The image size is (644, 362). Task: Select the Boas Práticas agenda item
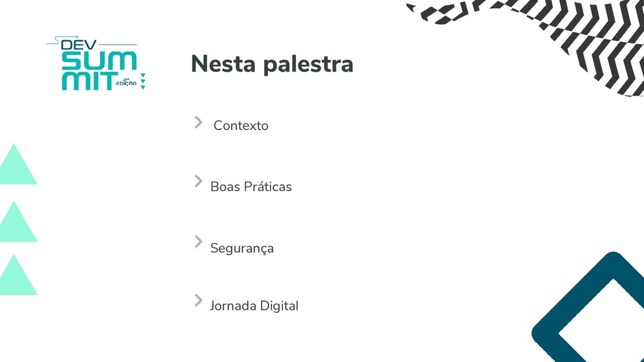(251, 187)
